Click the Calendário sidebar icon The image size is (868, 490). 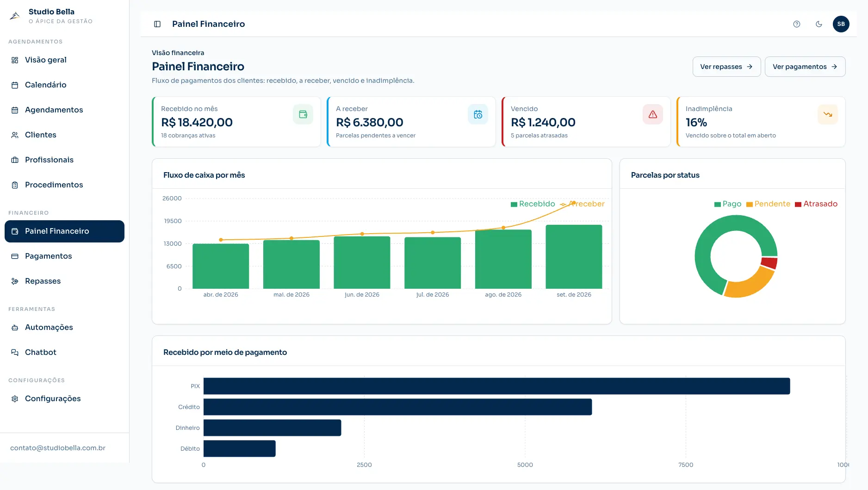click(15, 85)
